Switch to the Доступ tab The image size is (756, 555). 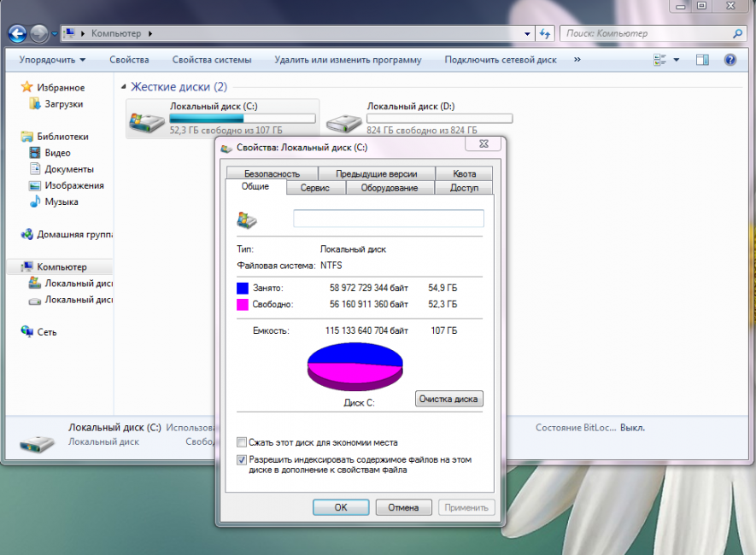tap(465, 188)
